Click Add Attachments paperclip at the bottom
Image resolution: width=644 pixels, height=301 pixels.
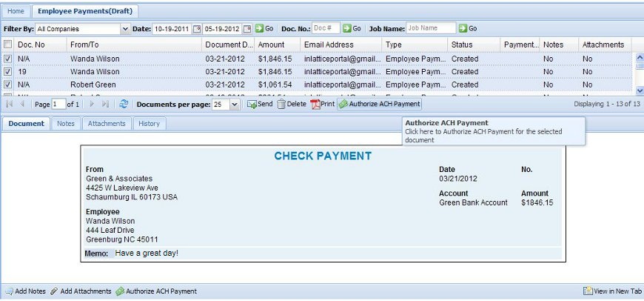pyautogui.click(x=54, y=291)
